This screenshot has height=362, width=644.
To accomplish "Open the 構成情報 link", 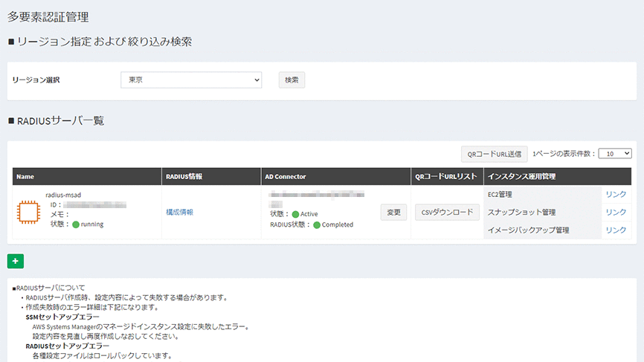I will [x=179, y=213].
